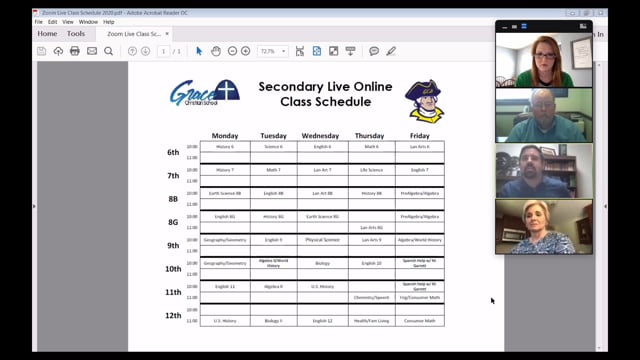Click the 8B row label
Image resolution: width=640 pixels, height=360 pixels.
click(x=173, y=199)
